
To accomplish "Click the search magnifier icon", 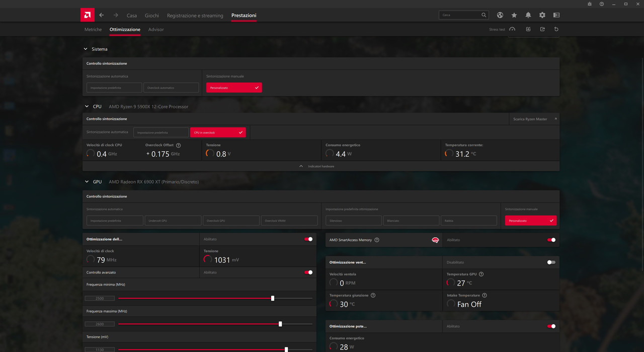I will pyautogui.click(x=484, y=15).
